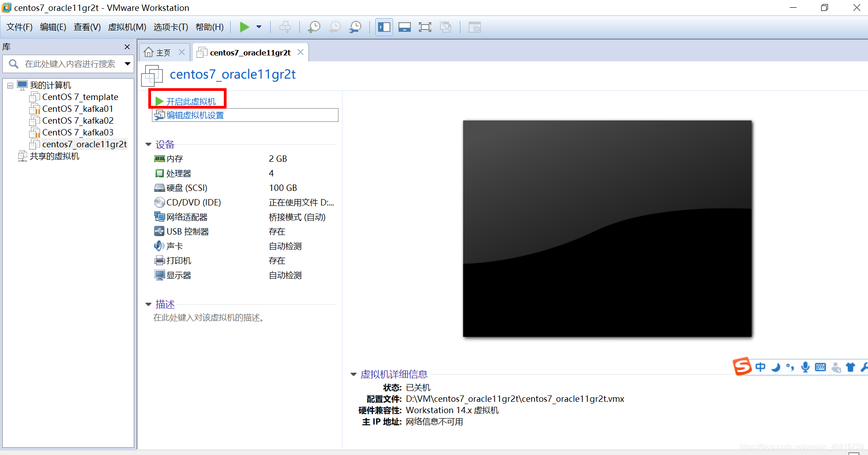Screen dimensions: 868x455
Task: Collapse the 描述 section
Action: click(x=148, y=305)
